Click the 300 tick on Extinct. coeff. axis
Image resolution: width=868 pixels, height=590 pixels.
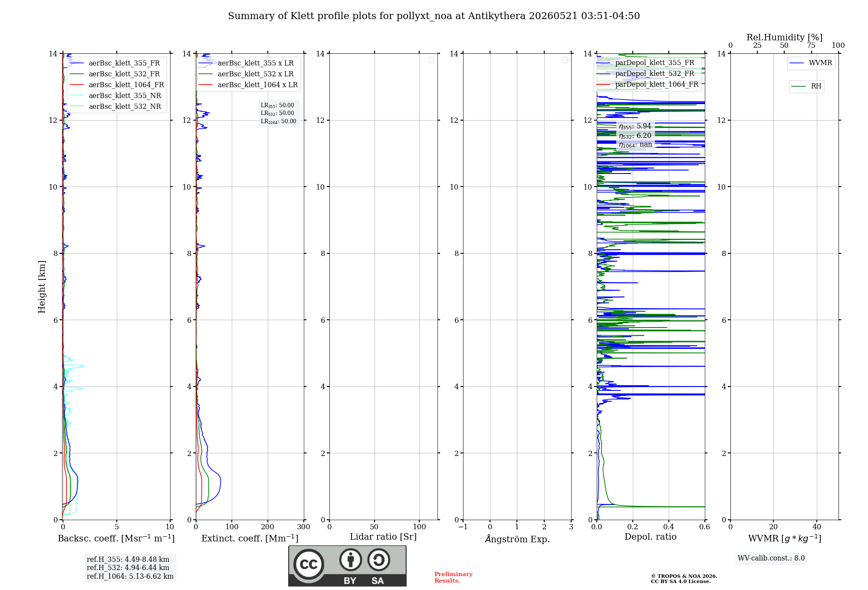click(303, 527)
